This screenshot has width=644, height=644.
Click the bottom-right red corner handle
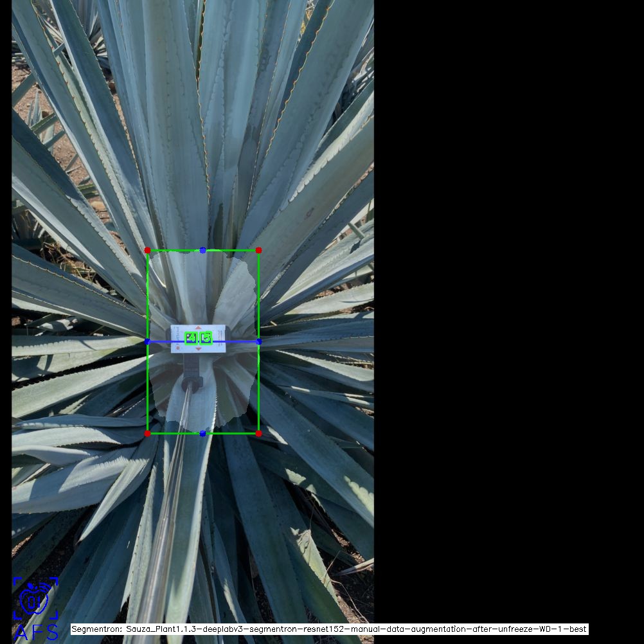258,434
